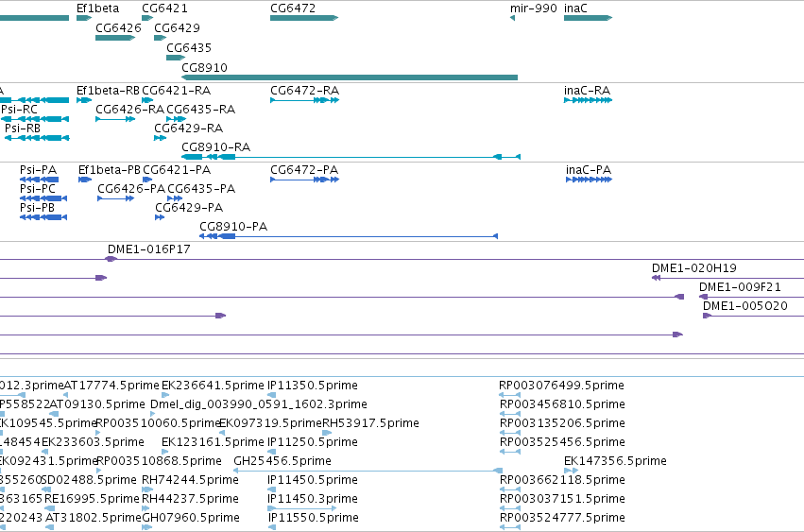Select the CG6435 gene bar
This screenshot has width=804, height=532.
(x=176, y=58)
